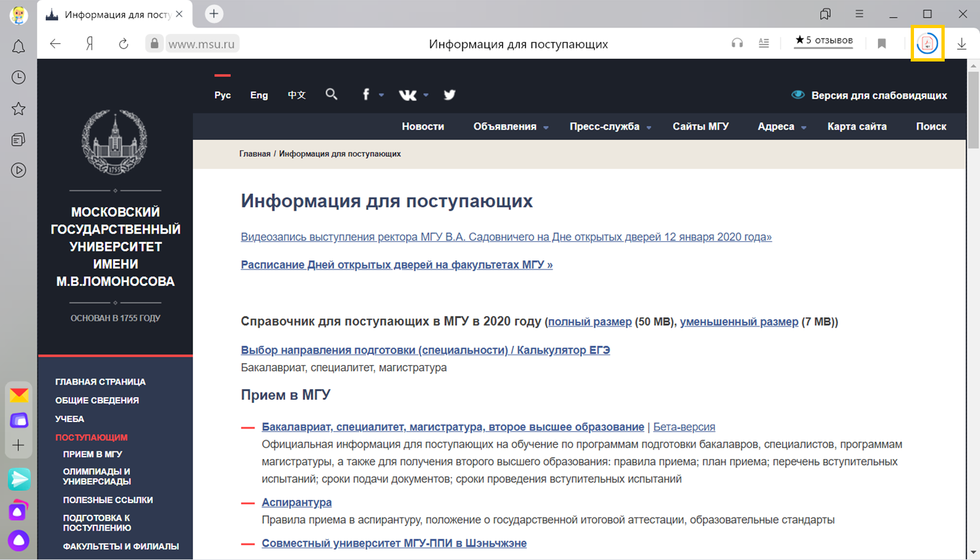Open Главная страница in the left menu

[101, 382]
